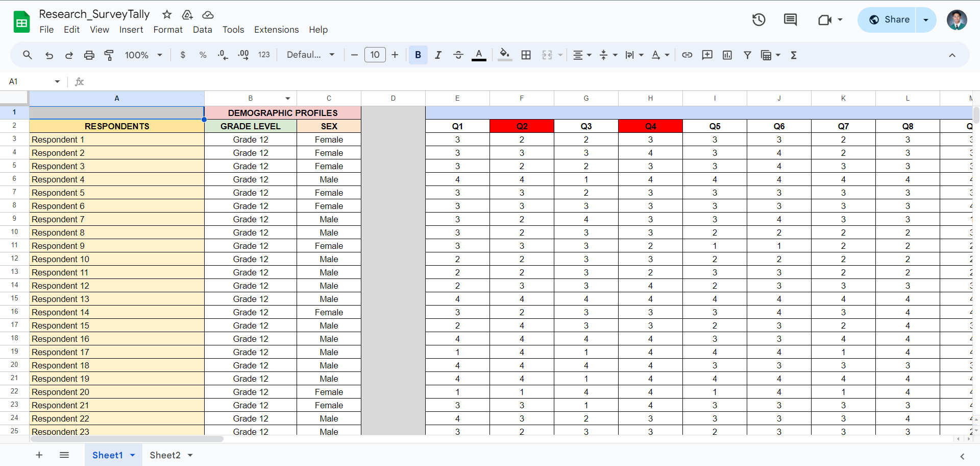
Task: Decrease decimal places
Action: point(223,55)
